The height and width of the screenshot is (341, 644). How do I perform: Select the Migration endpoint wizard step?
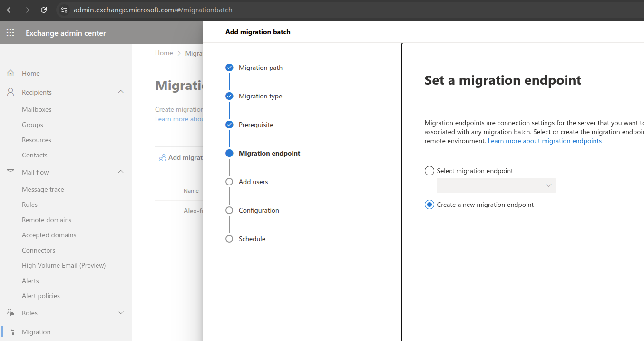click(270, 153)
